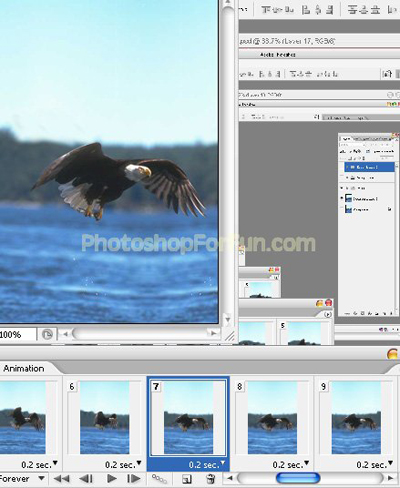Select highlighted blue layer in nested Layers panel

[x=369, y=167]
